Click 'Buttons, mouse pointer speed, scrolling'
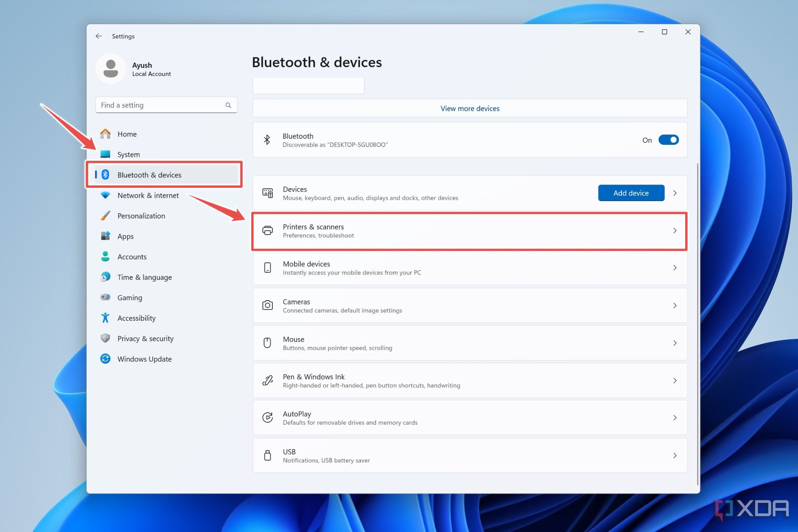Screen dimensions: 798x532 (337, 348)
